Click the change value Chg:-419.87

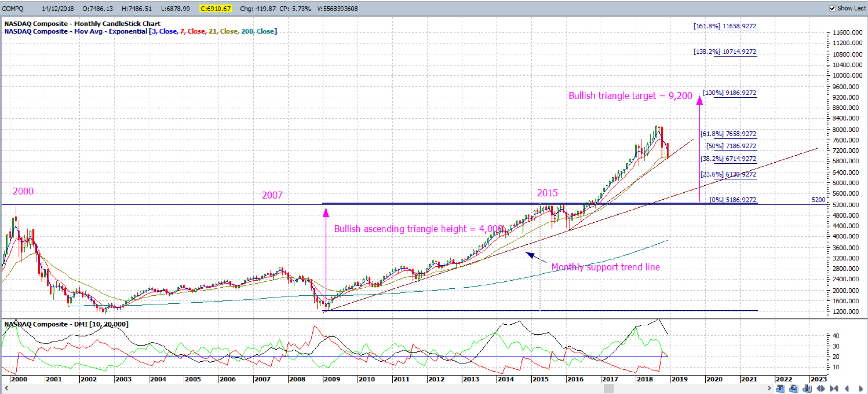258,9
